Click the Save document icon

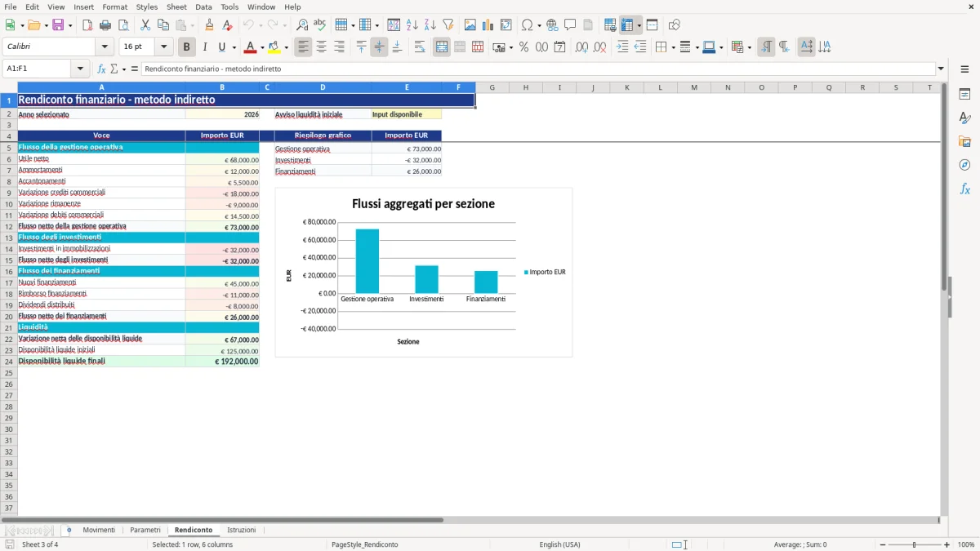(58, 25)
